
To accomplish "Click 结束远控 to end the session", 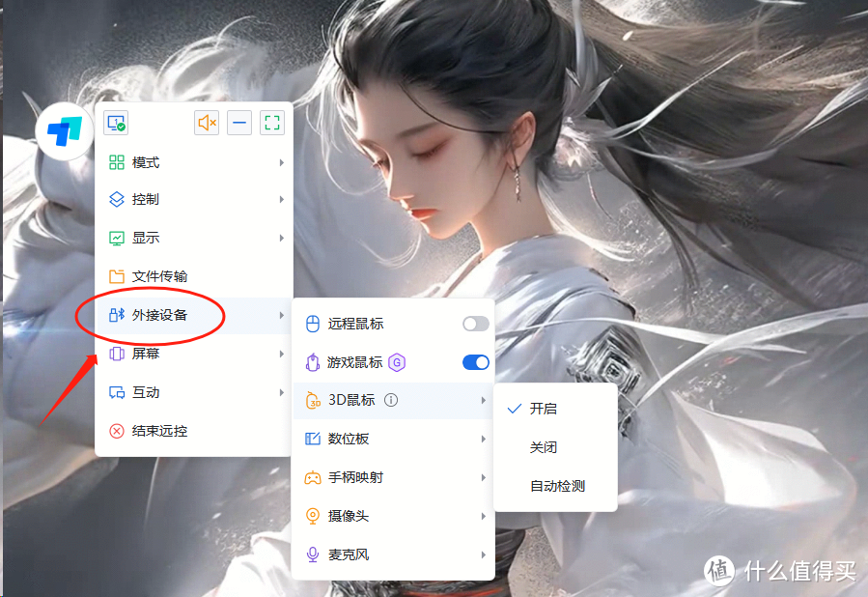I will (194, 431).
